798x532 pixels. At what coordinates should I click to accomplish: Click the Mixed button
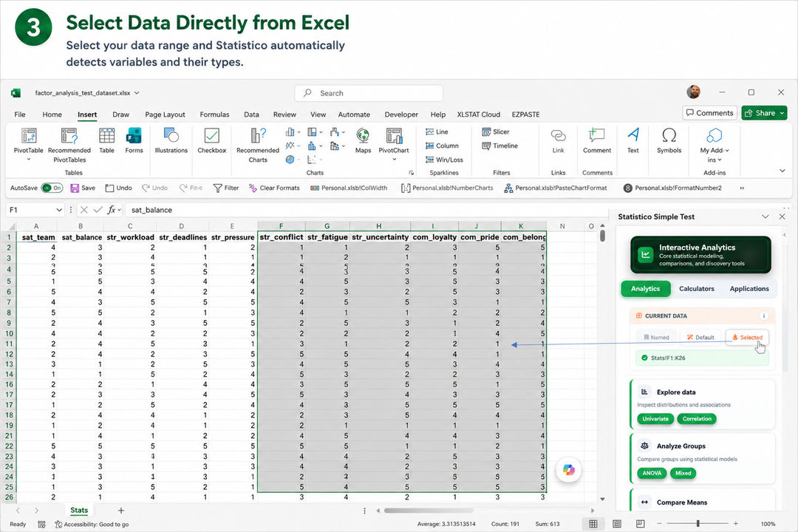(x=683, y=473)
